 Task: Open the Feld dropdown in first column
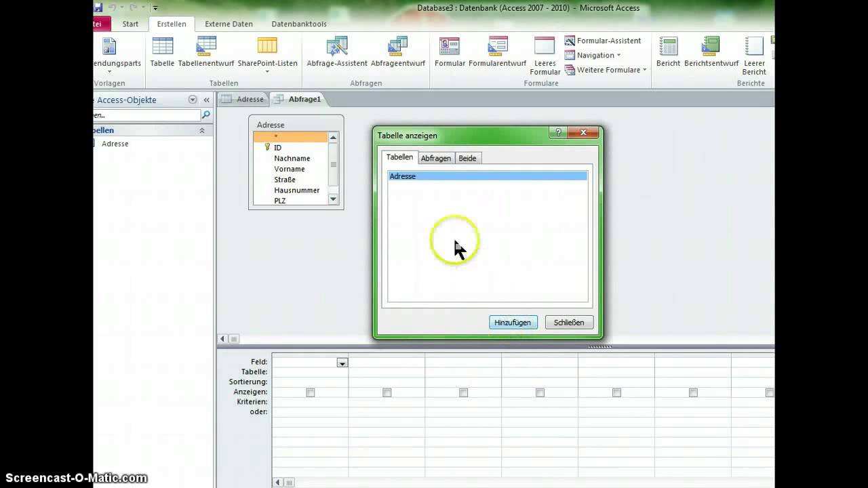click(342, 363)
